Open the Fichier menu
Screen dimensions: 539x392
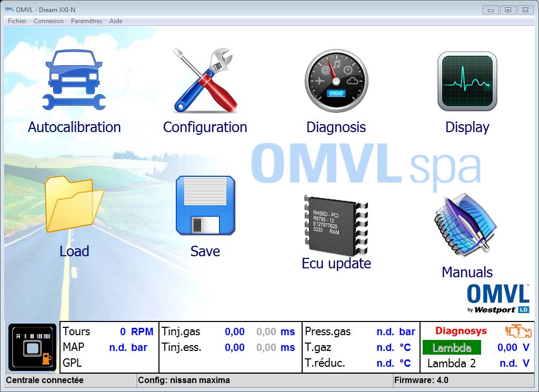click(17, 21)
